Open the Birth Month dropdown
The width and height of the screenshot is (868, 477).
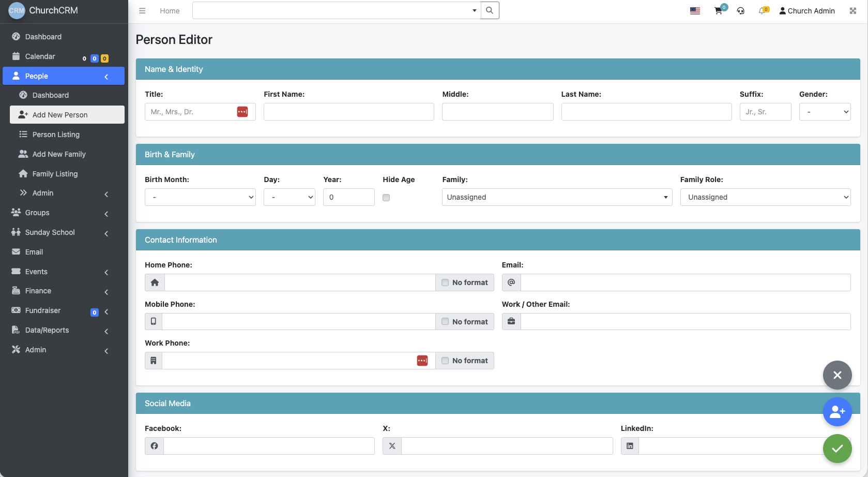(x=200, y=197)
